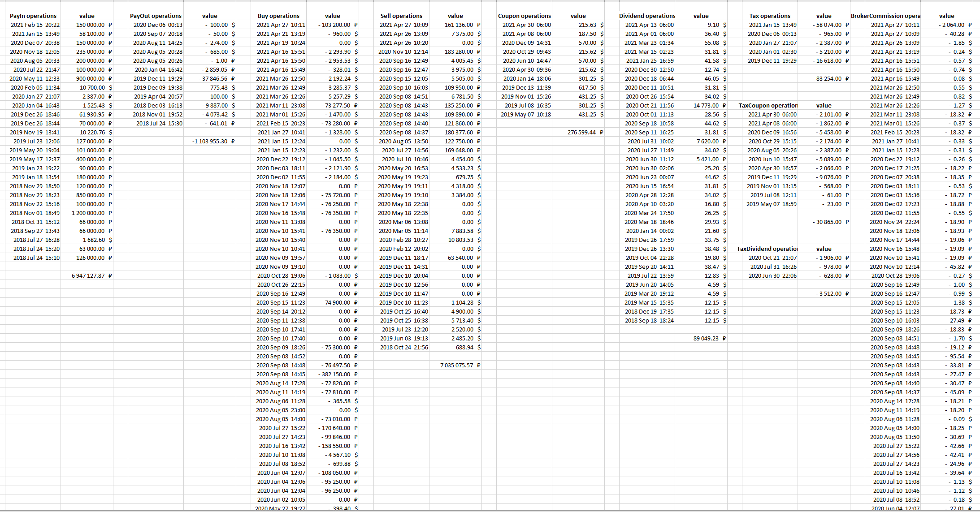The image size is (980, 512).
Task: Select the 'Buy operations' header cell
Action: click(x=278, y=16)
